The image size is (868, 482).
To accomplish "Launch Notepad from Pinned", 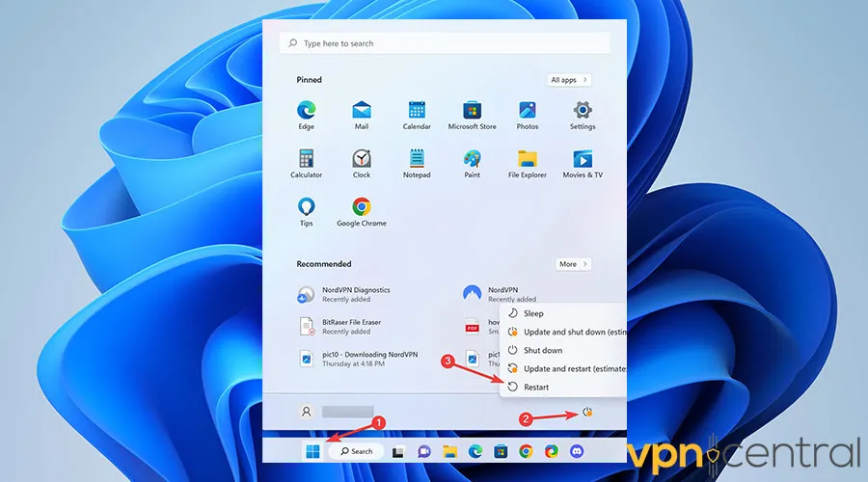I will (x=417, y=163).
